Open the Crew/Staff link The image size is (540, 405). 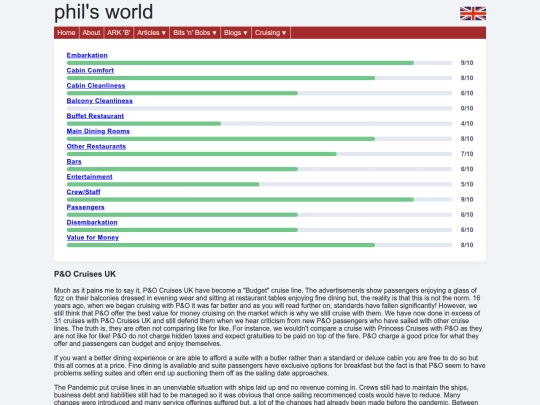[83, 191]
